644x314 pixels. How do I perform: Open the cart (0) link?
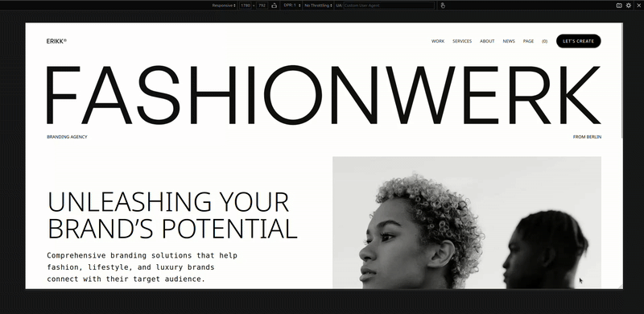[x=545, y=41]
